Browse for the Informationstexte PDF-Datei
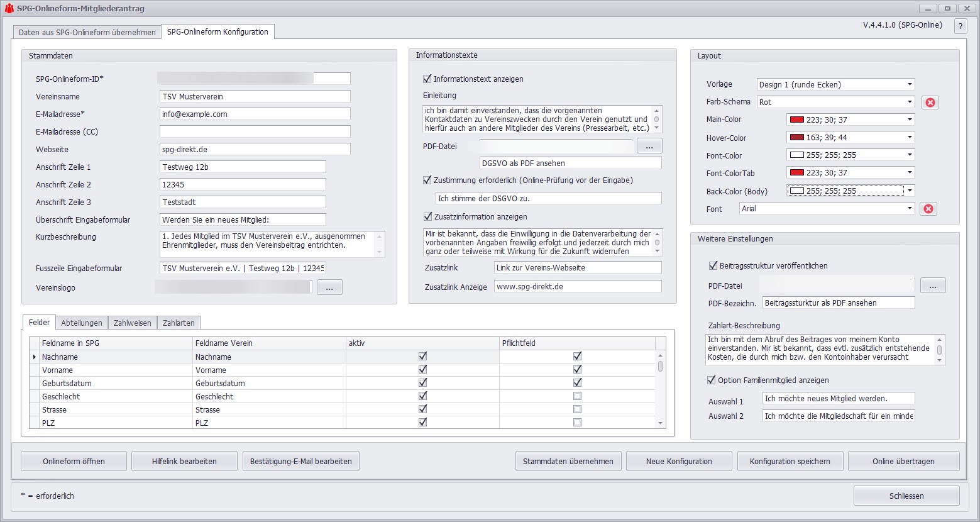 coord(649,146)
